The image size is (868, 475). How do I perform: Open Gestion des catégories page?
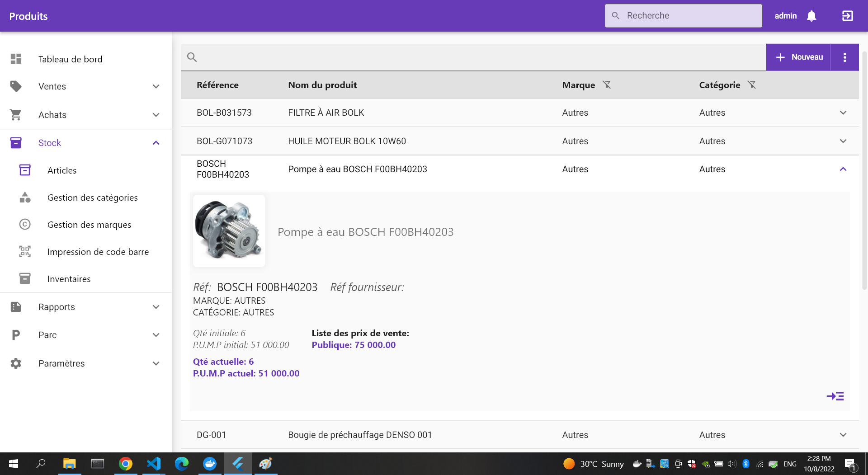click(93, 198)
